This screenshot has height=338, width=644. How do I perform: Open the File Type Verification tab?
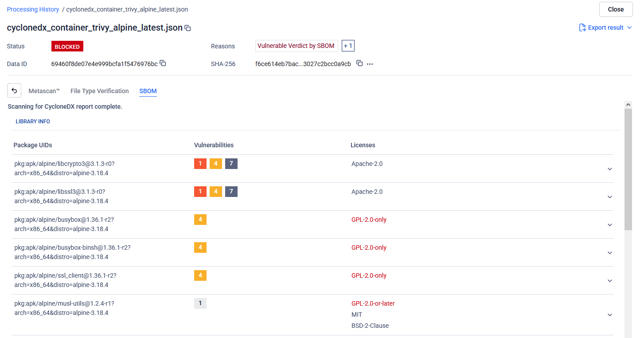coord(99,91)
